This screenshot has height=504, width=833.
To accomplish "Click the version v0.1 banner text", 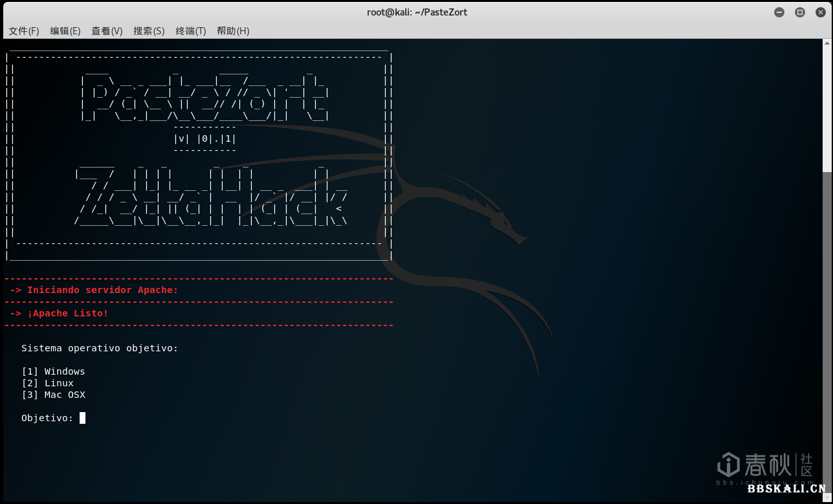I will point(205,138).
